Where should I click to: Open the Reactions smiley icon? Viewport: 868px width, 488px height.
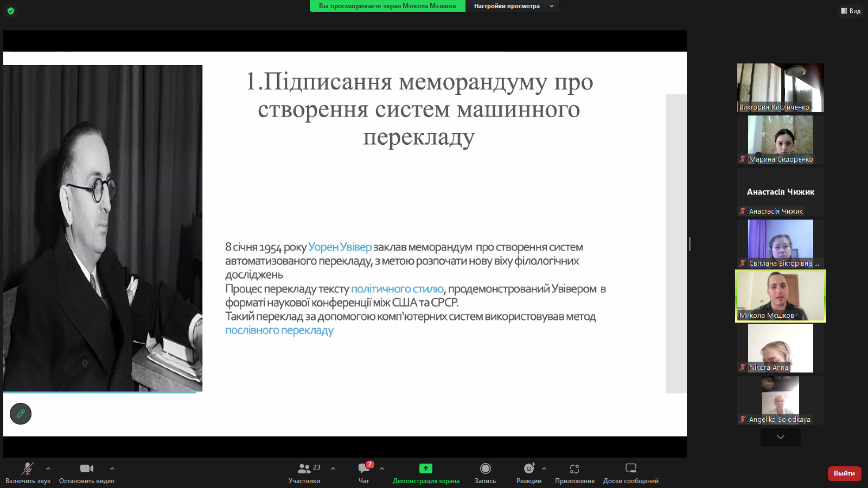529,468
